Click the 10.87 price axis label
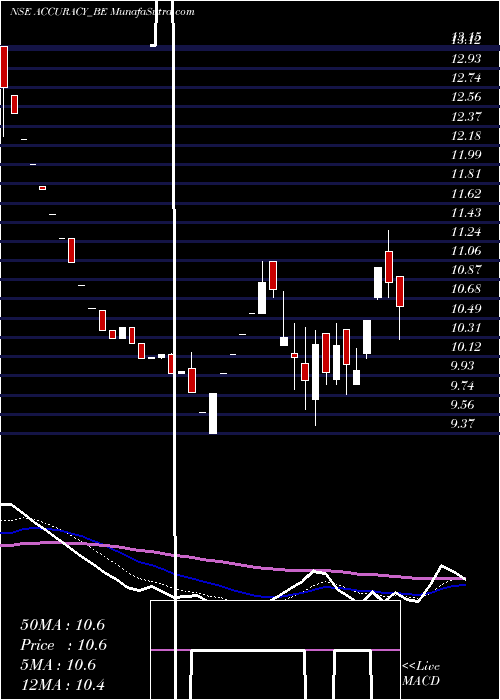The height and width of the screenshot is (700, 500). 466,270
